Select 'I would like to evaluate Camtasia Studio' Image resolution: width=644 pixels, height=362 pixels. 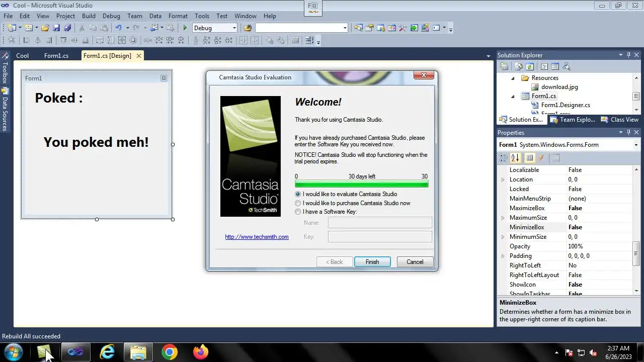pos(298,194)
